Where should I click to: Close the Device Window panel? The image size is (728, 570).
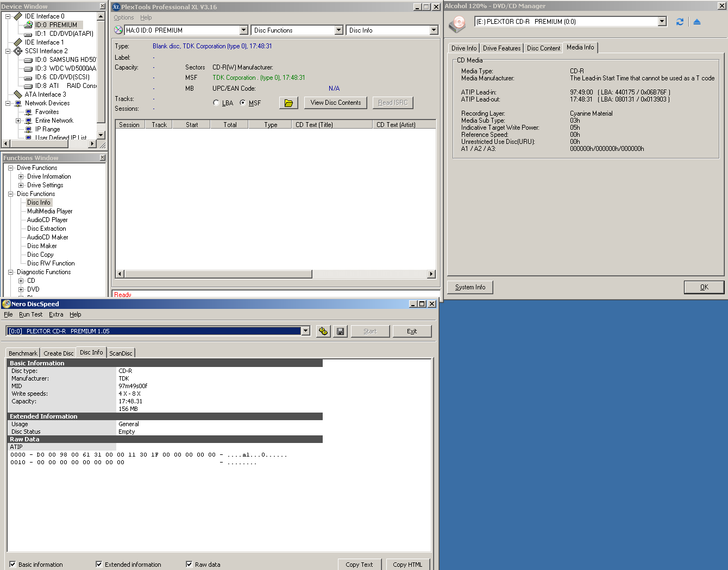tap(103, 6)
